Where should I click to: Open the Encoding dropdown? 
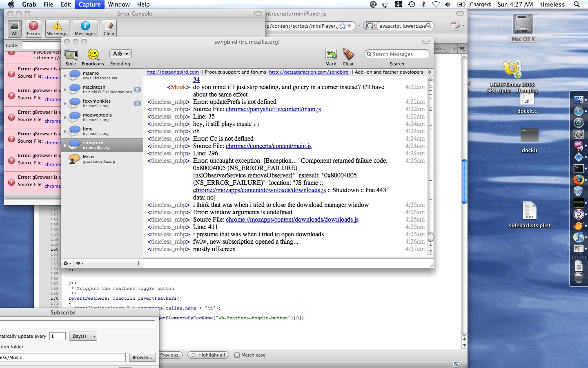(120, 54)
